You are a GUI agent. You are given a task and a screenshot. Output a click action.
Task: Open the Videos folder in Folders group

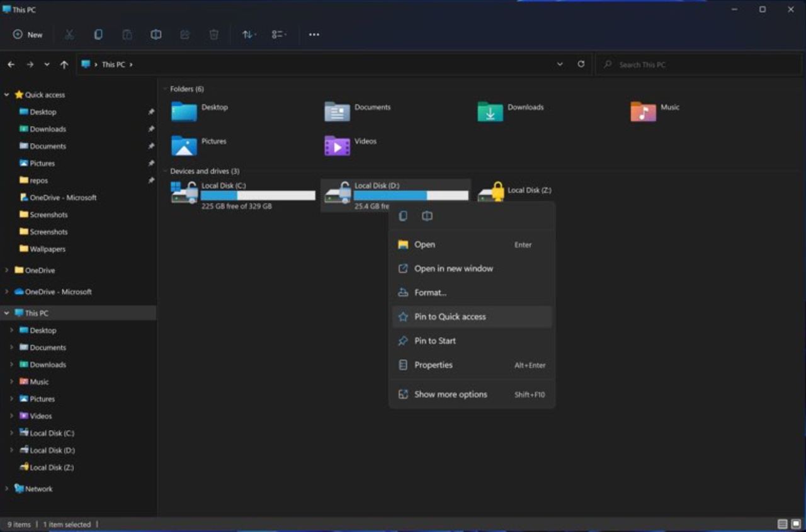(351, 145)
